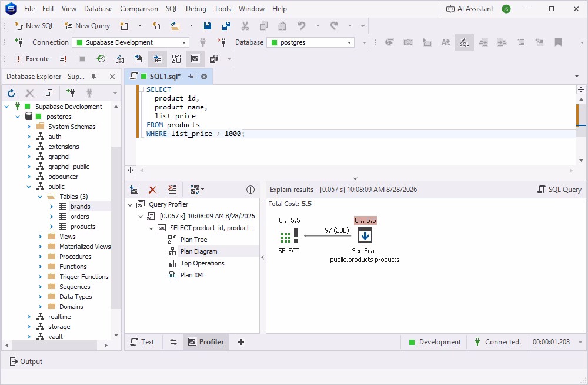Click the split editor handle above vertical scrollbar
This screenshot has width=588, height=385.
[581, 89]
